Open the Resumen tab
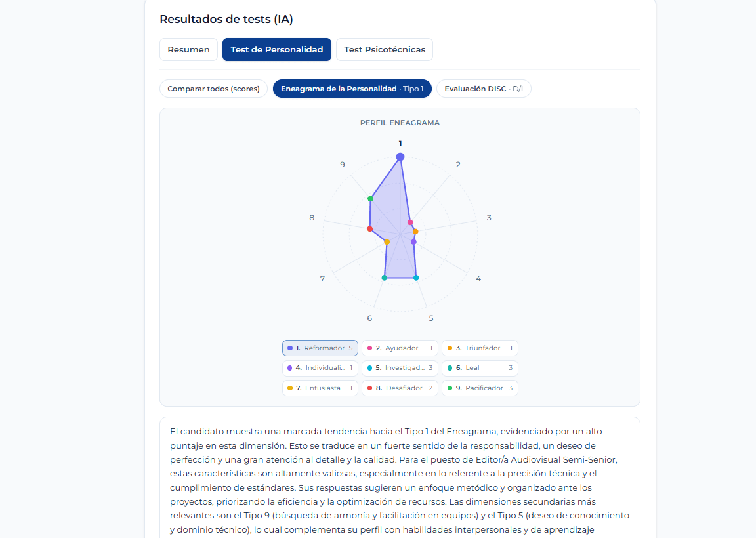 click(x=188, y=50)
